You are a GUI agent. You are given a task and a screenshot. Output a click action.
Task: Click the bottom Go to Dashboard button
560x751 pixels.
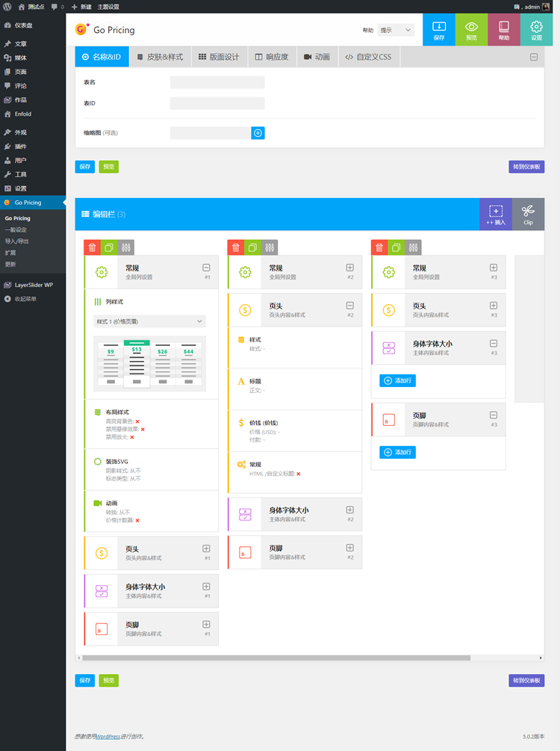click(x=526, y=681)
